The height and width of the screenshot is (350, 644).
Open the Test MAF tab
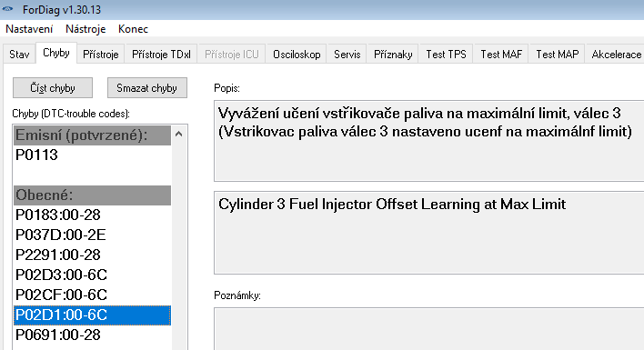click(501, 55)
